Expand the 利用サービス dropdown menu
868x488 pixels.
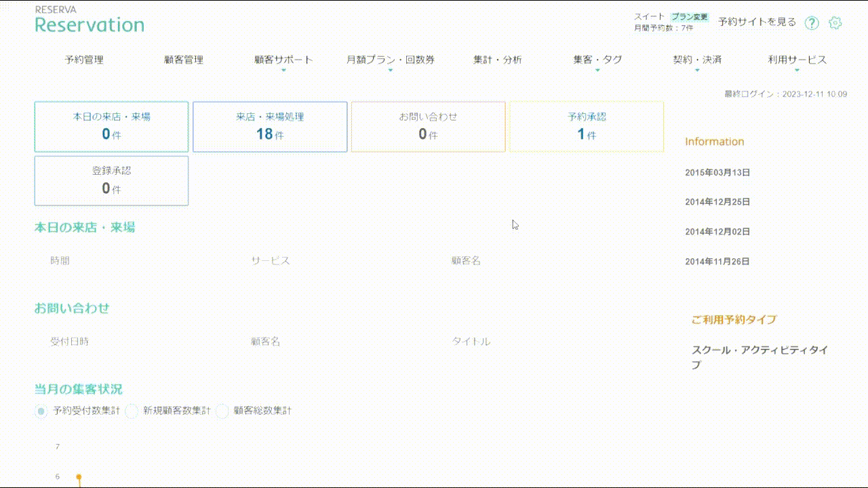tap(797, 60)
